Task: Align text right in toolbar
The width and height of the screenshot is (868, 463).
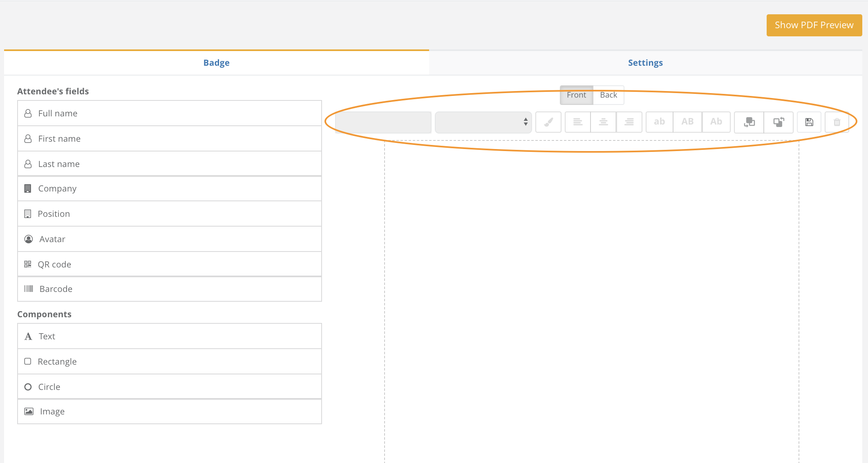Action: (x=629, y=122)
